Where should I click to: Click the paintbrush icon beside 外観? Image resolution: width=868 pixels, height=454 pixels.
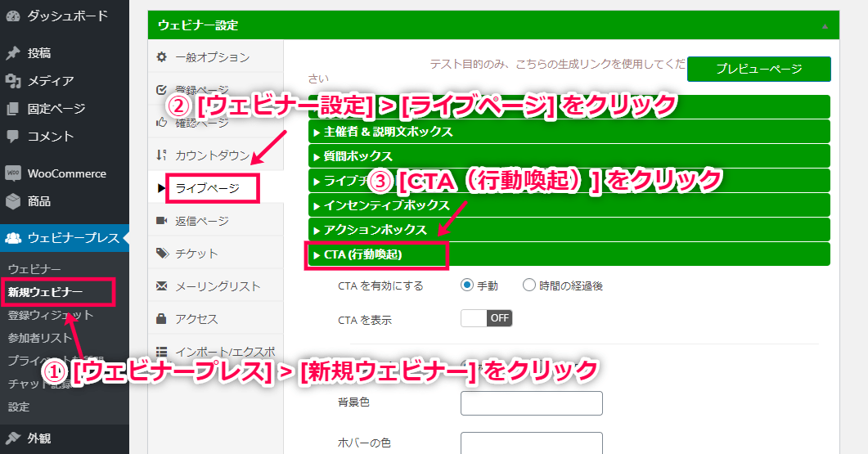(x=13, y=438)
